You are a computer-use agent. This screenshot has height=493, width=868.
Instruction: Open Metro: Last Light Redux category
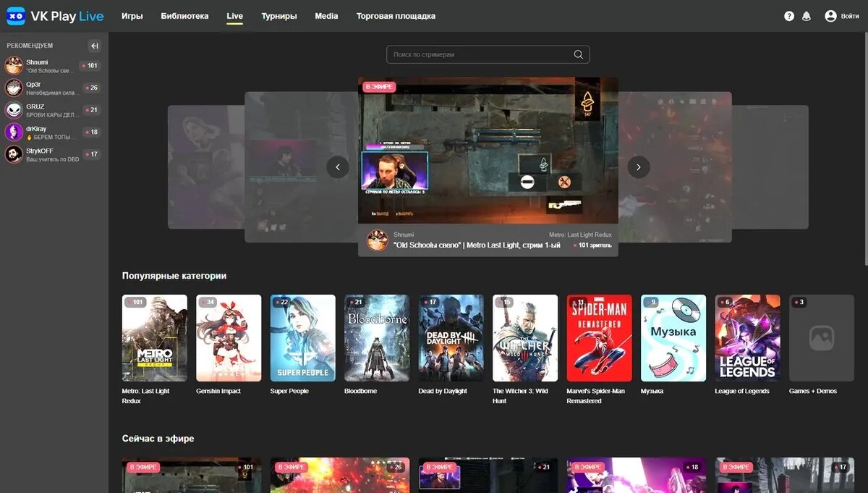click(155, 338)
